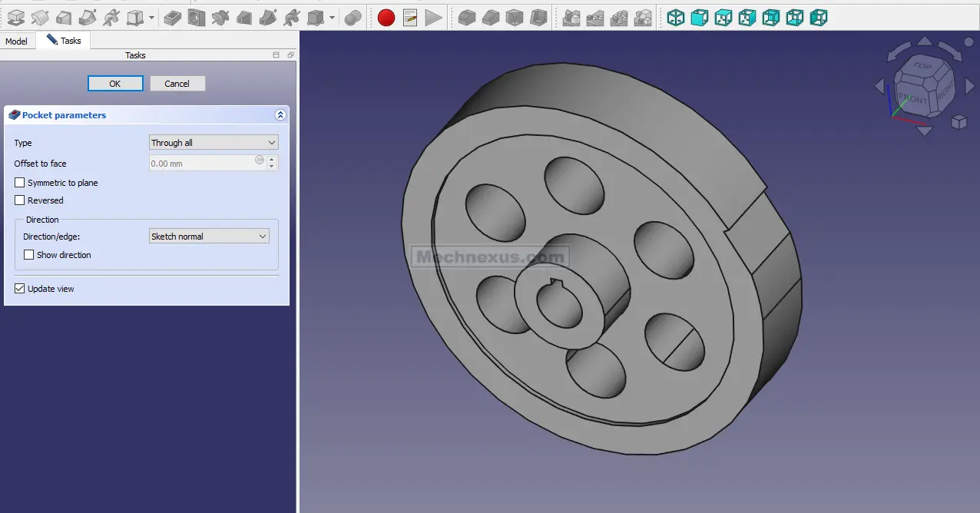The width and height of the screenshot is (980, 513).
Task: Click the Pad tool icon in toolbar
Action: coord(15,17)
